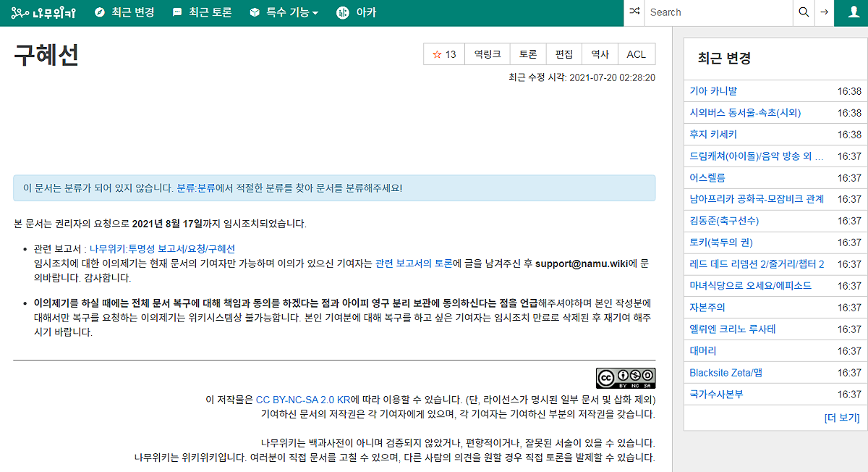Image resolution: width=868 pixels, height=472 pixels.
Task: Open the 역링크 backlinks tab
Action: pos(488,54)
